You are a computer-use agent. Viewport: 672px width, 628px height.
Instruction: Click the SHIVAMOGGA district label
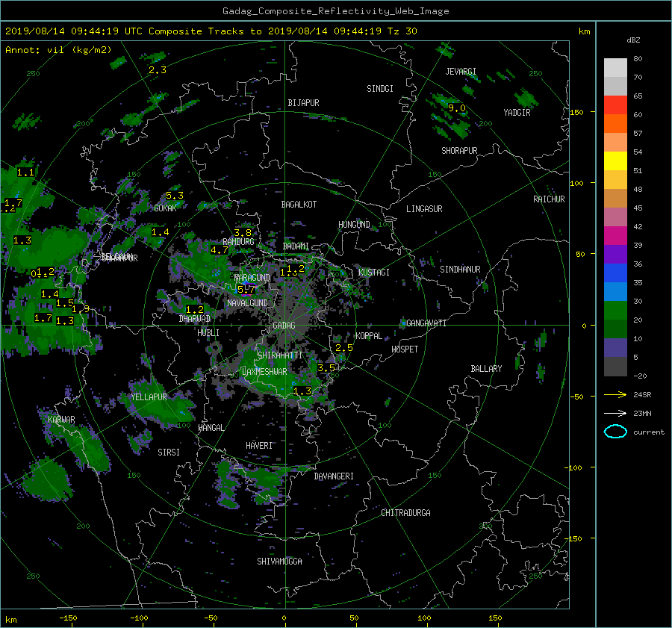point(279,562)
